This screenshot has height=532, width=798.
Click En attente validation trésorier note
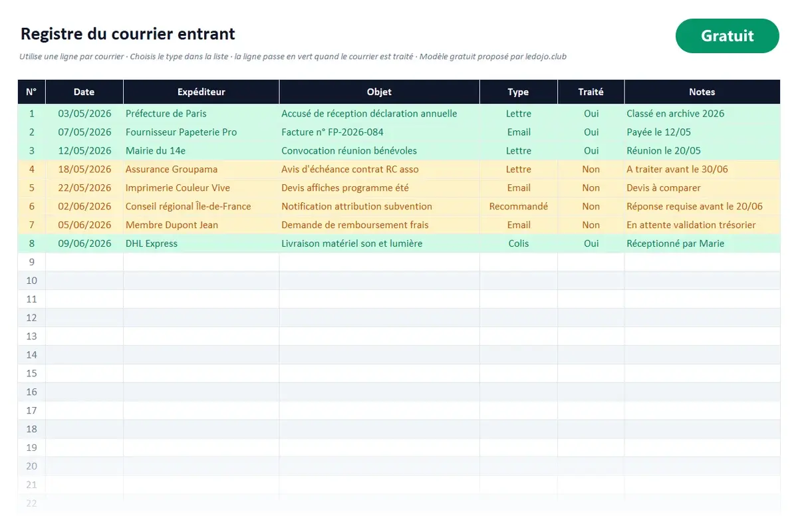tap(702, 225)
